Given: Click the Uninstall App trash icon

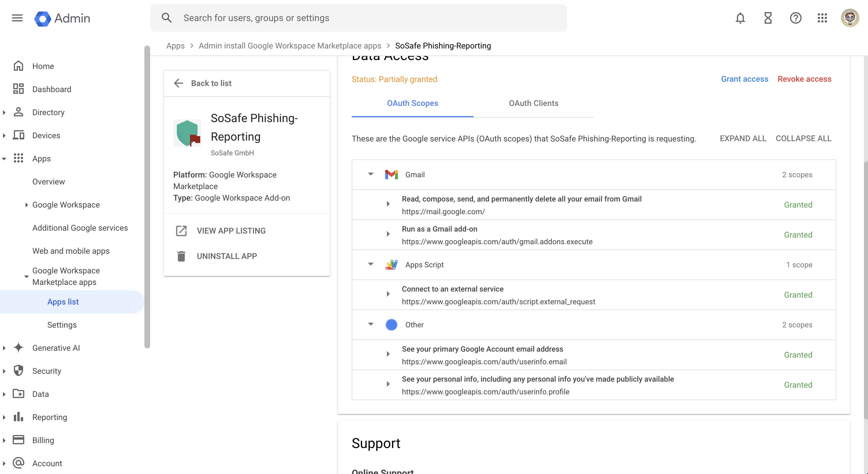Looking at the screenshot, I should point(181,256).
